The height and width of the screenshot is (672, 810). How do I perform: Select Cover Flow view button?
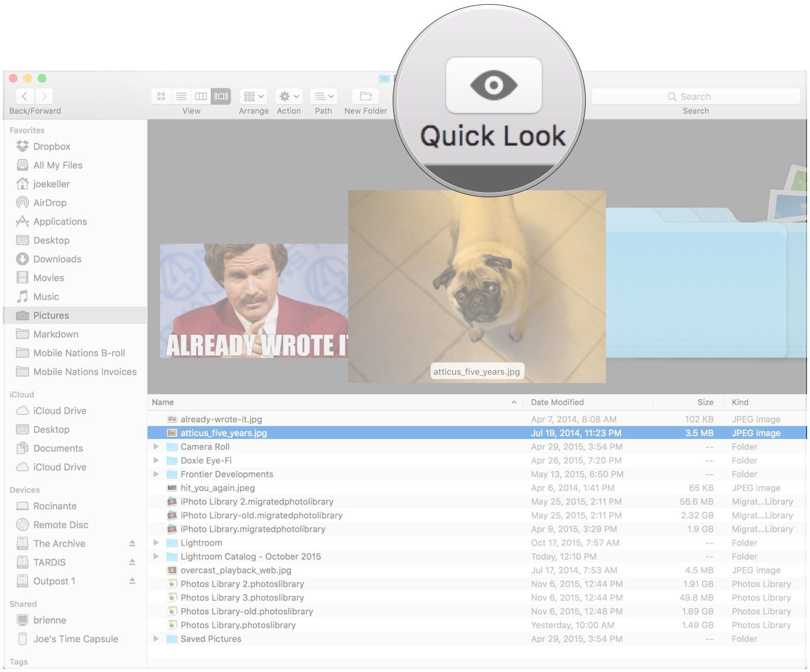(221, 97)
